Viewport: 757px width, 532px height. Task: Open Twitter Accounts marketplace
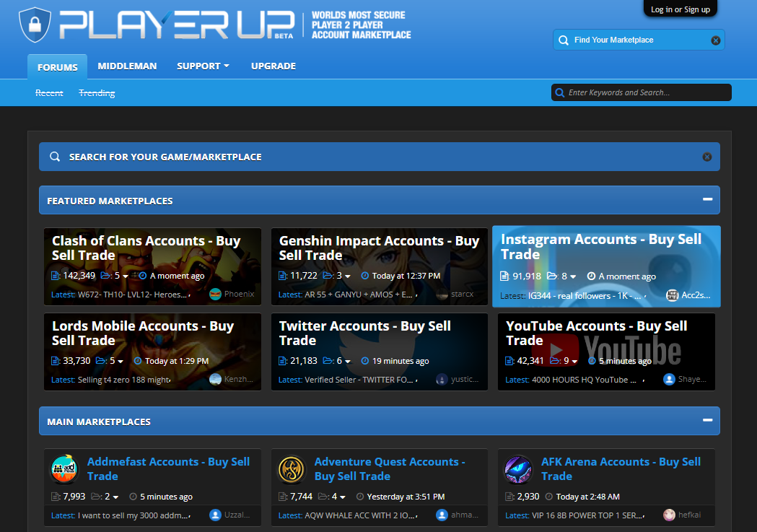(365, 333)
